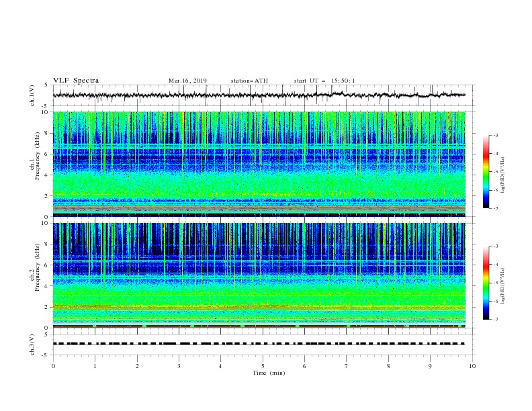Click the "ch.1(V)" axis label of the top waveform
This screenshot has height=411, width=532.
[32, 95]
